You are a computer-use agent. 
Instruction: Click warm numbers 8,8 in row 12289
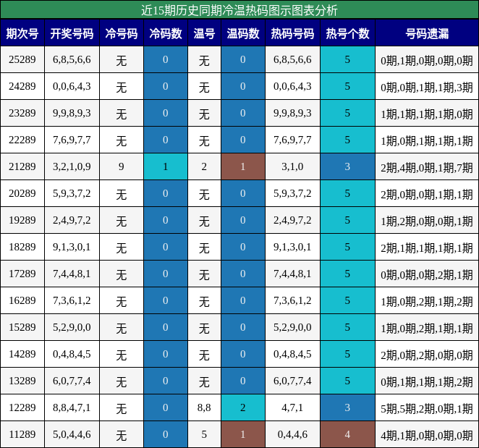tap(204, 407)
